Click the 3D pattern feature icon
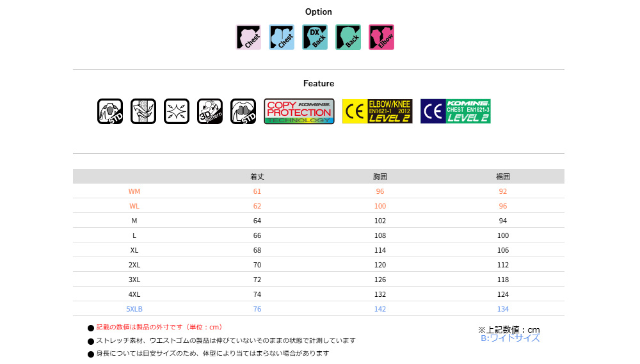640x364 pixels. [x=210, y=111]
